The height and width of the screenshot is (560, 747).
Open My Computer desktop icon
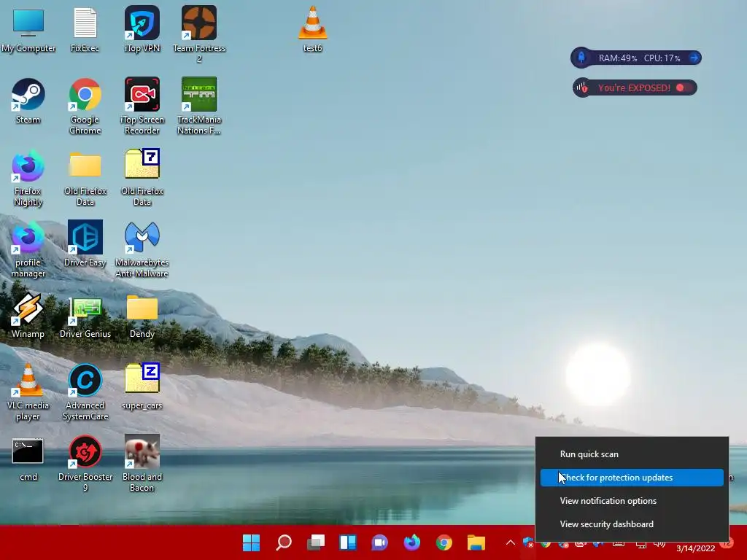point(28,29)
